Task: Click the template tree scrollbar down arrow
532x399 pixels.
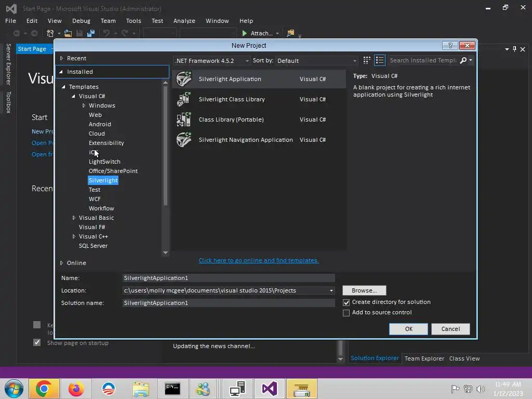Action: point(165,253)
